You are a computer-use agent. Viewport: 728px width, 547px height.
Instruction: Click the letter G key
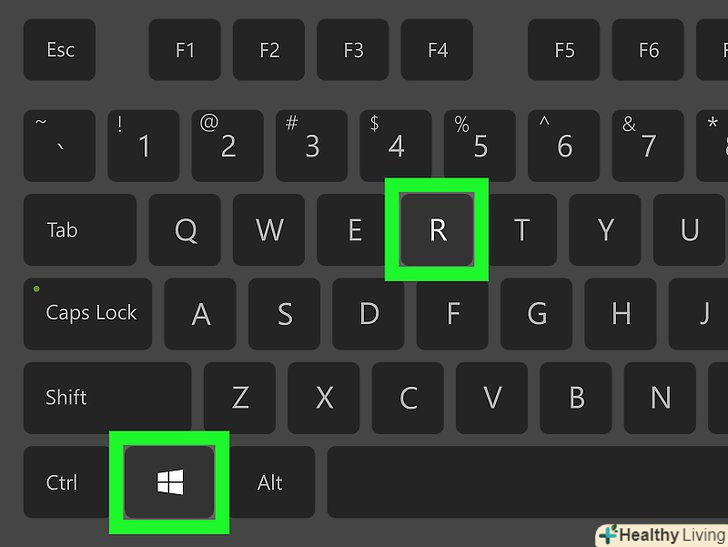(536, 313)
